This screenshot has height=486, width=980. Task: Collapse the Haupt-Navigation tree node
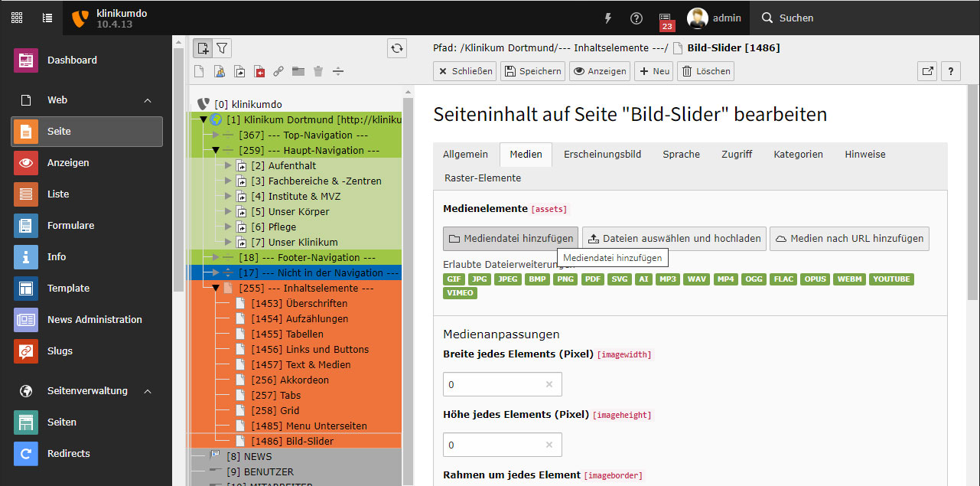216,150
